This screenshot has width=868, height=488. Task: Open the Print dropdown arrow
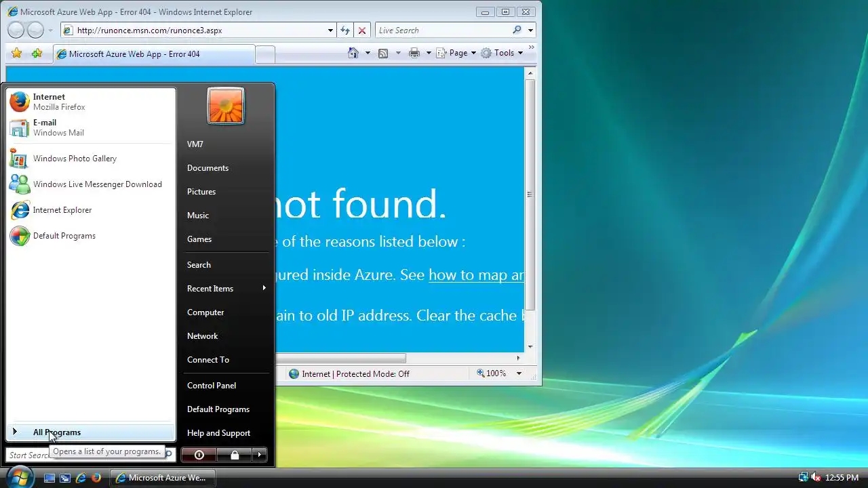(429, 53)
